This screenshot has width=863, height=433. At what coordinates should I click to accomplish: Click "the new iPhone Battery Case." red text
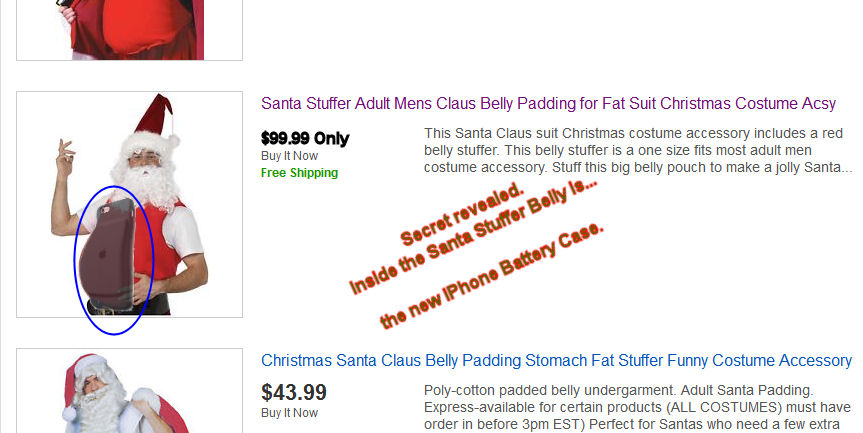tap(492, 276)
